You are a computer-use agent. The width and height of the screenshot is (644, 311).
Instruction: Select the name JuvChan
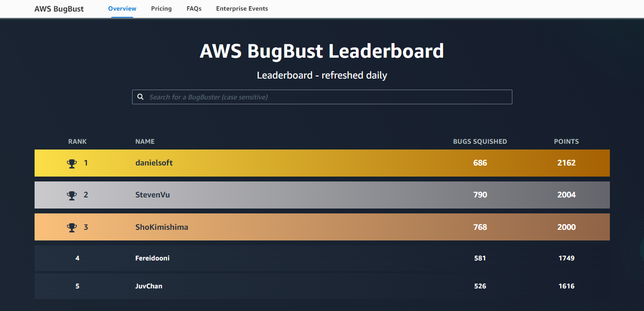(x=149, y=286)
